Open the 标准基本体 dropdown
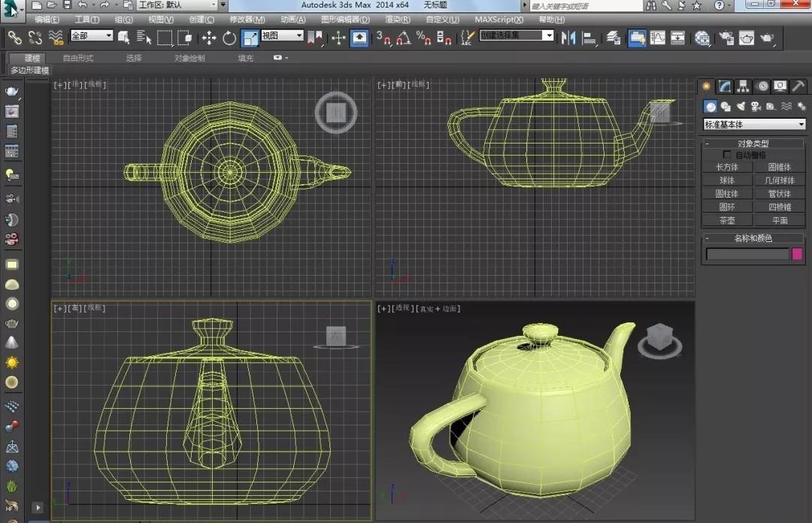812x523 pixels. pyautogui.click(x=754, y=124)
